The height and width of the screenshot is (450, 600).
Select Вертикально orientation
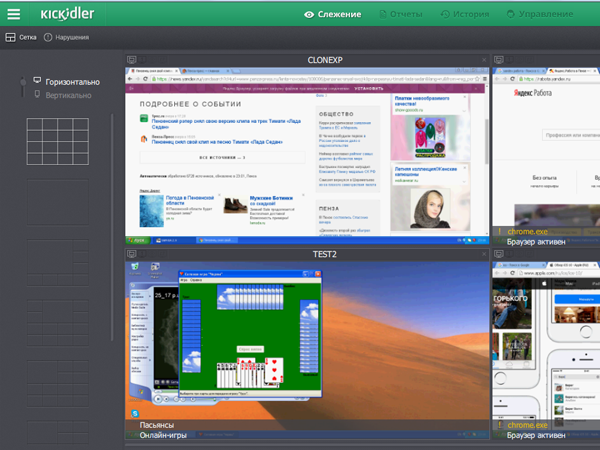pos(68,95)
